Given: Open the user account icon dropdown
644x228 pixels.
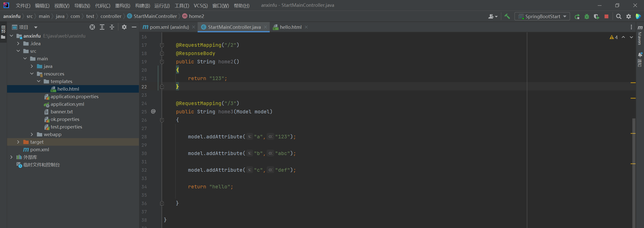Looking at the screenshot, I should [493, 16].
